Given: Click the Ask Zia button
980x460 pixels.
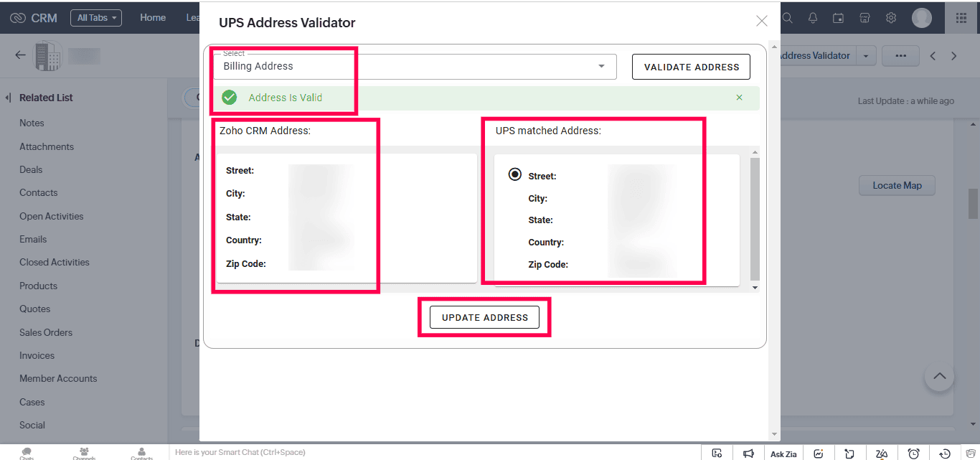Looking at the screenshot, I should coord(783,454).
